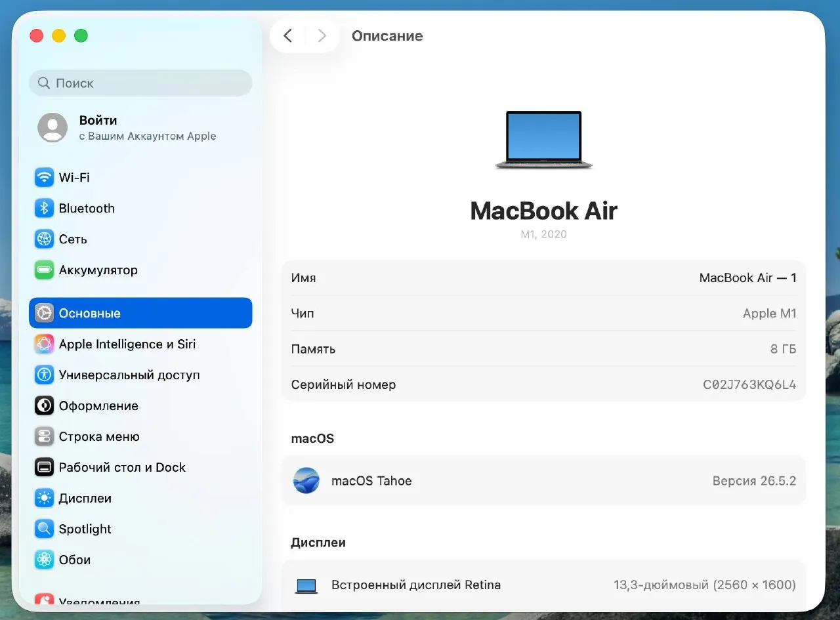Viewport: 840px width, 620px height.
Task: Open the Оформление appearance icon
Action: click(44, 405)
